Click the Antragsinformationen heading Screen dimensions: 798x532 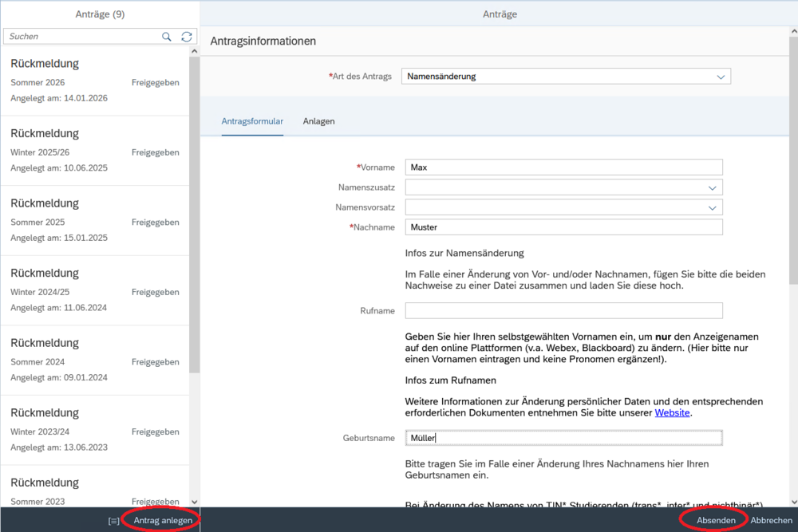pos(263,41)
